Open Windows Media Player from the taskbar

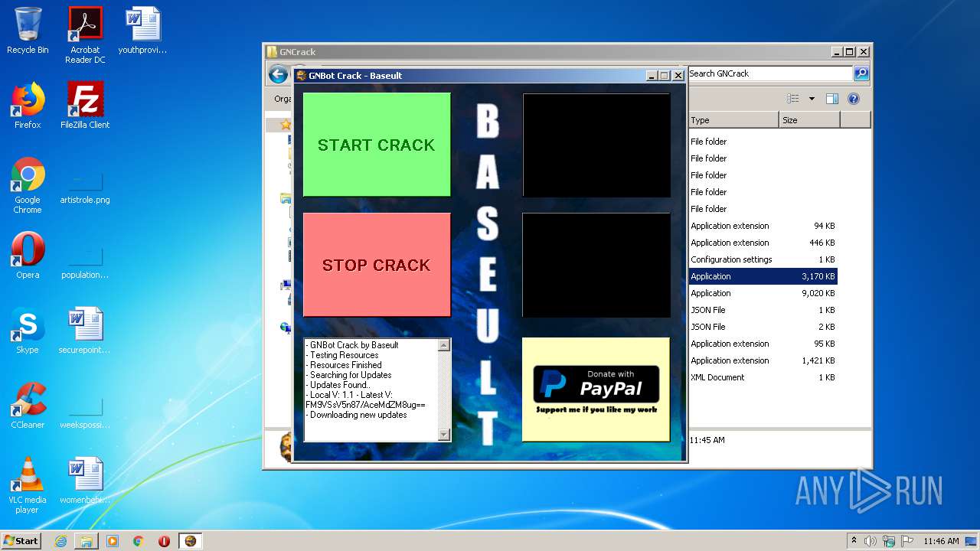coord(113,540)
